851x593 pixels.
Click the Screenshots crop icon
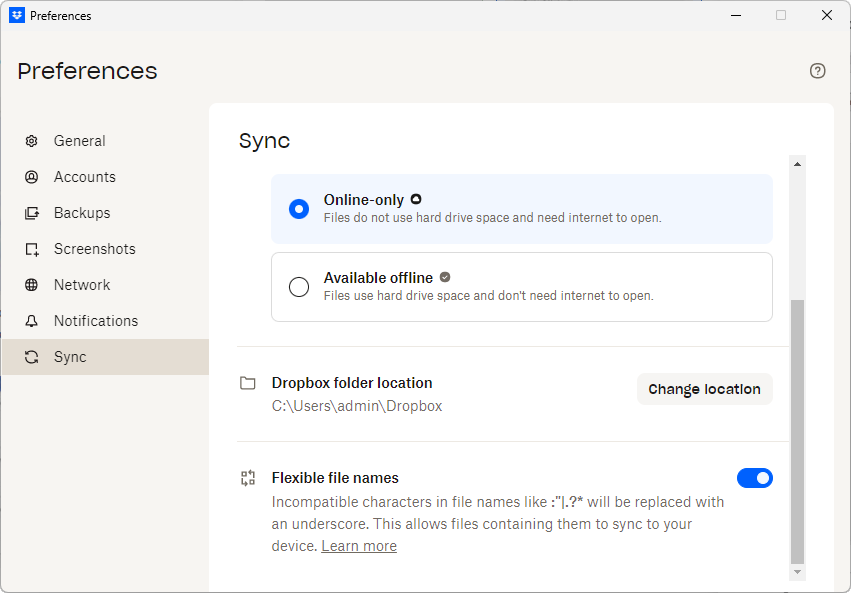32,249
